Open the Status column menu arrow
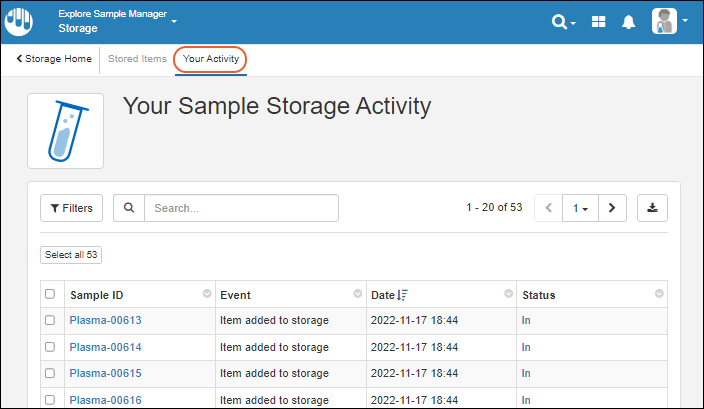 (659, 294)
